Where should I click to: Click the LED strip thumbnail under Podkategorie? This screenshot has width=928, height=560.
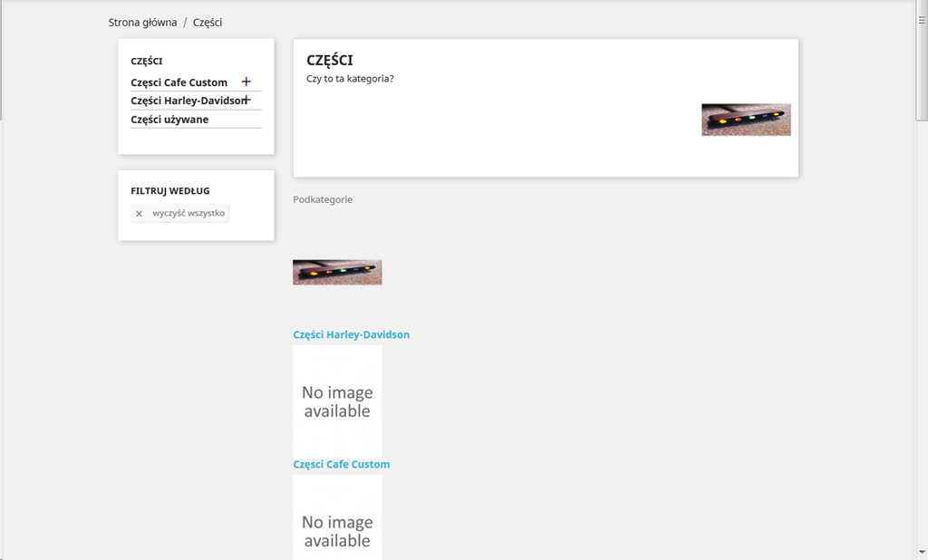coord(337,273)
